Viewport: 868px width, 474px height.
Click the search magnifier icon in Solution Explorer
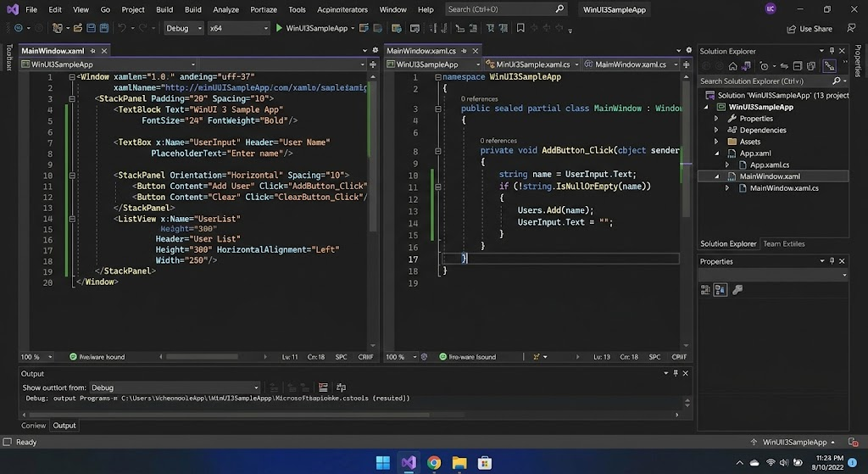[836, 81]
